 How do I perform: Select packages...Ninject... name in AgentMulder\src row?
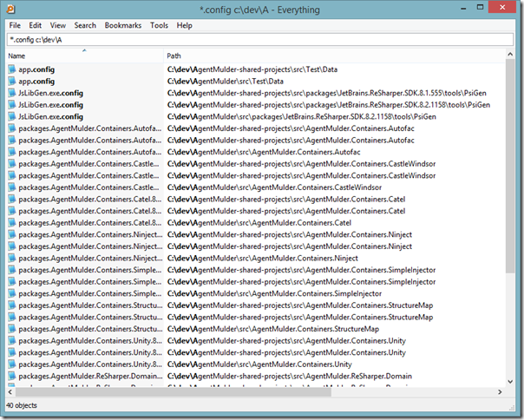pyautogui.click(x=90, y=258)
